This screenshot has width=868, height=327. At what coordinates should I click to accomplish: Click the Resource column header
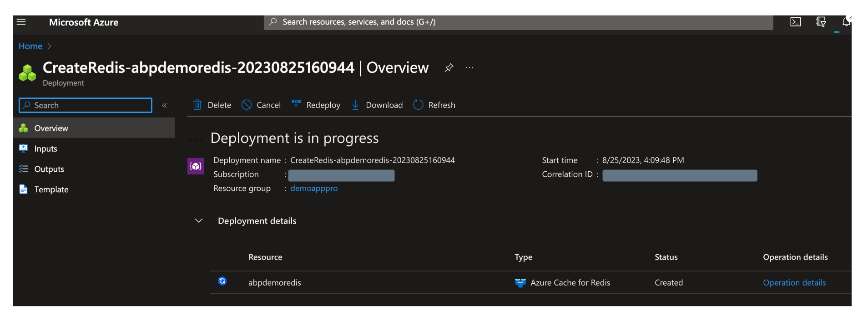[x=265, y=257]
